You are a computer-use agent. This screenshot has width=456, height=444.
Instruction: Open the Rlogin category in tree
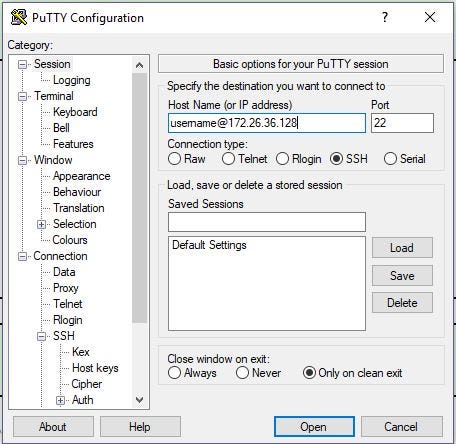pos(68,320)
